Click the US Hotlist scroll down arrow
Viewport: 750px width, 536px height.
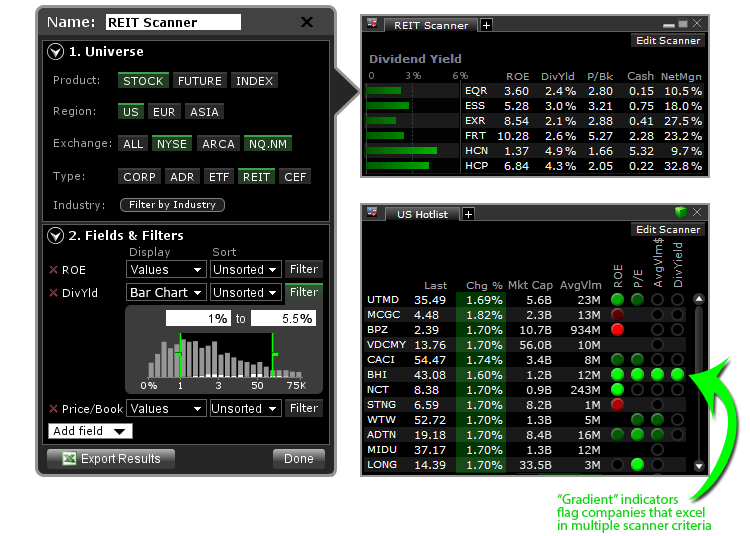699,465
